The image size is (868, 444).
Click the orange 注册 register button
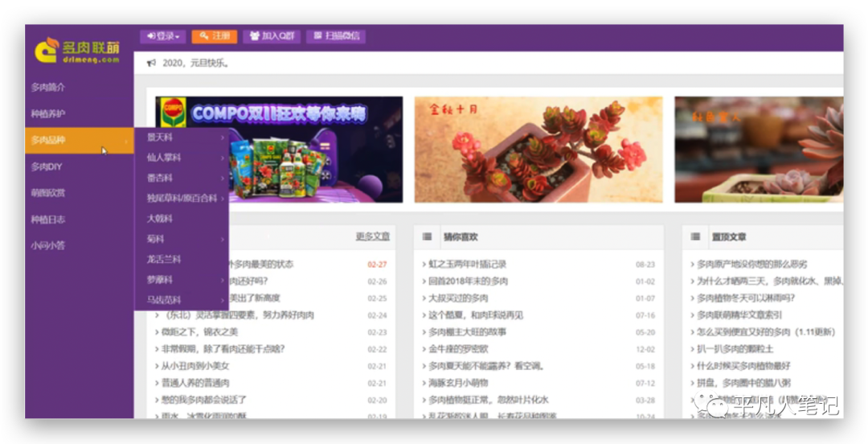pos(215,36)
